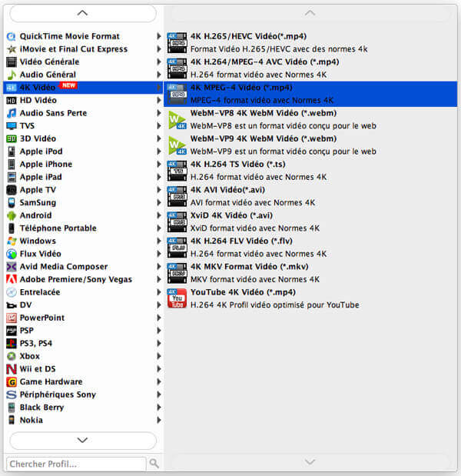This screenshot has width=461, height=476.
Task: Click the magnifier search icon
Action: coord(154,464)
